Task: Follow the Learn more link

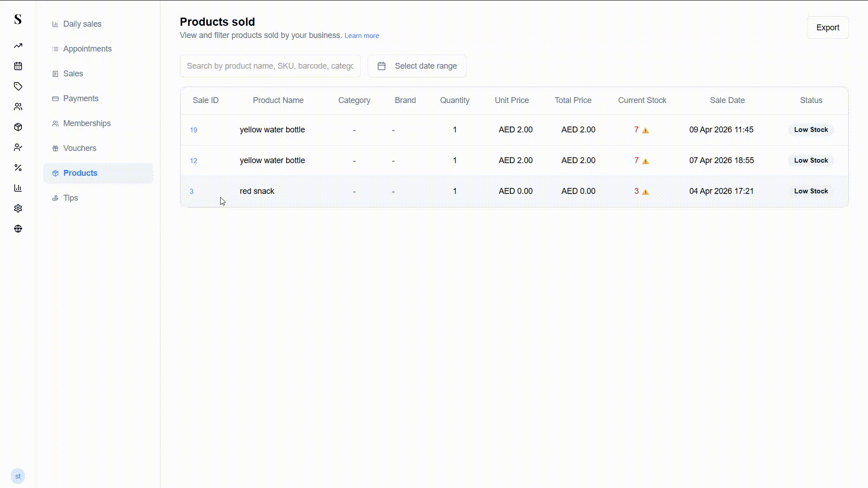Action: (361, 36)
